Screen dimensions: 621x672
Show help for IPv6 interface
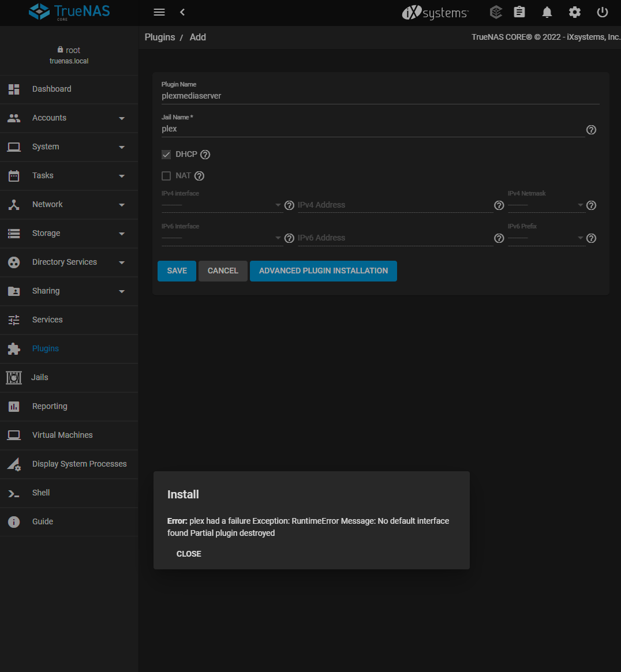tap(289, 238)
